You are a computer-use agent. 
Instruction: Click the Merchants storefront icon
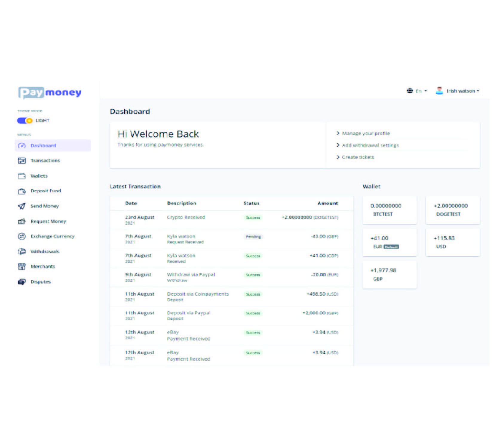coord(22,267)
